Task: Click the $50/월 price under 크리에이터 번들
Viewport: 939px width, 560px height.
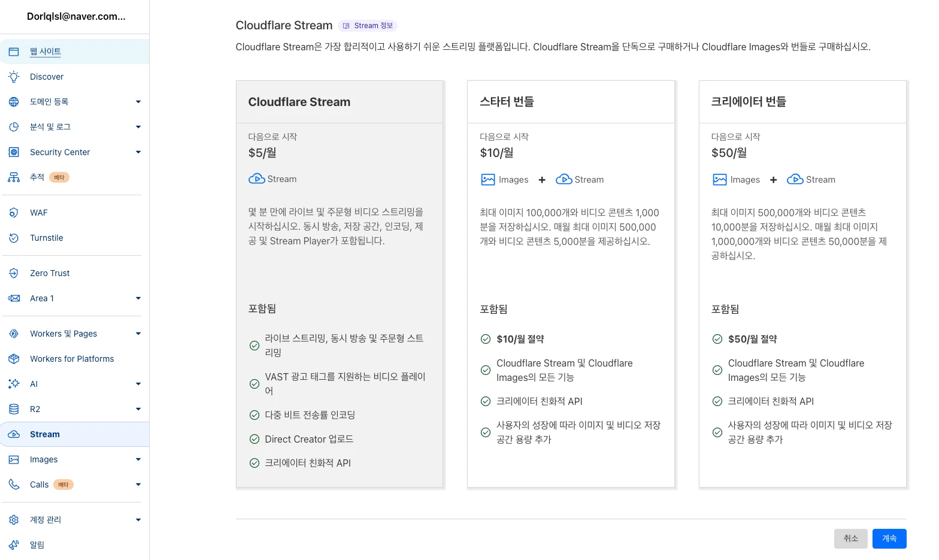Action: tap(729, 153)
